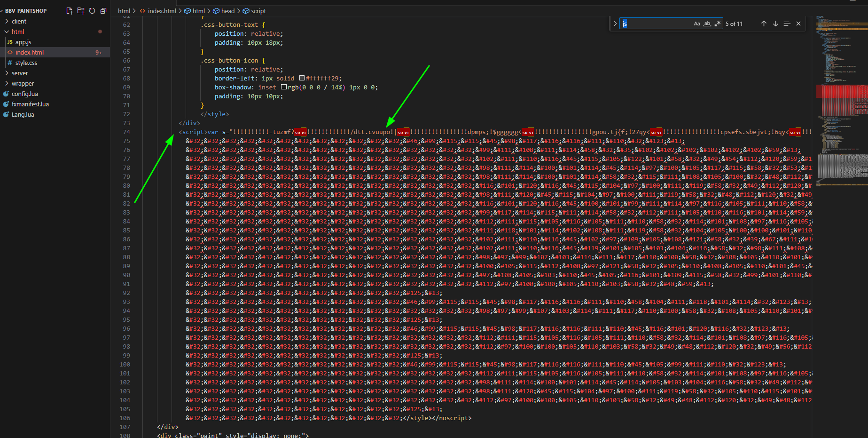868x438 pixels.
Task: Collapse the html folder
Action: click(x=18, y=32)
